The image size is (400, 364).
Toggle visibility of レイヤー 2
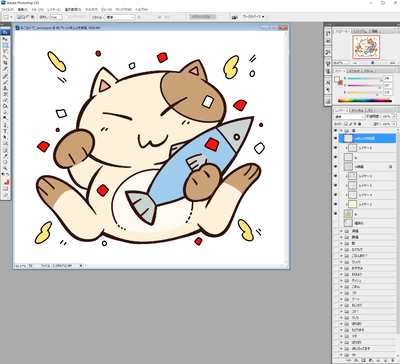[336, 204]
